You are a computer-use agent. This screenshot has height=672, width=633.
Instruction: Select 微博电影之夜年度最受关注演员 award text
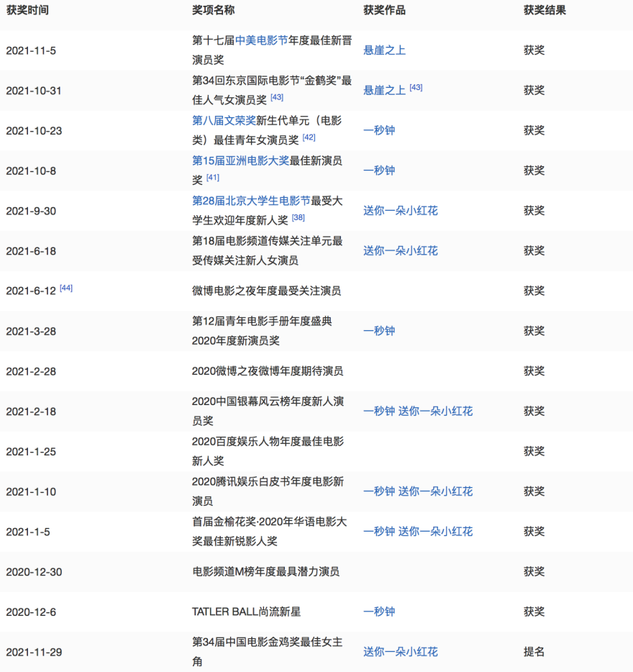pos(267,291)
